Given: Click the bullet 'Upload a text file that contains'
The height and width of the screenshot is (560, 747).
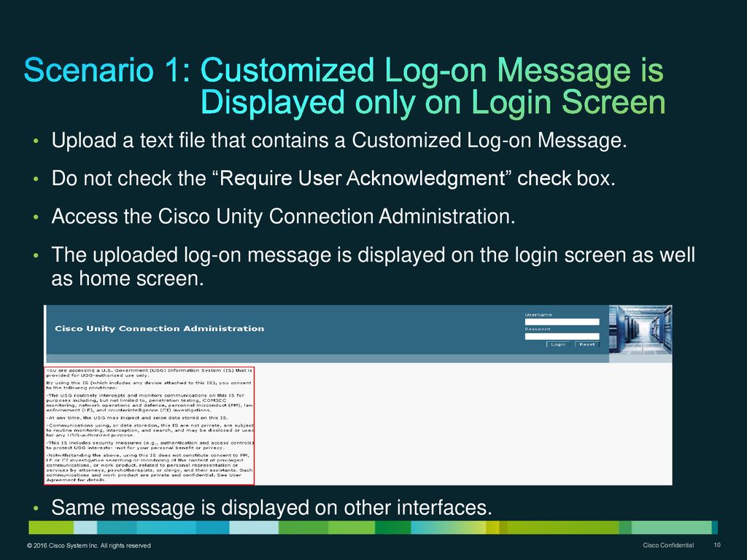Looking at the screenshot, I should (x=338, y=141).
